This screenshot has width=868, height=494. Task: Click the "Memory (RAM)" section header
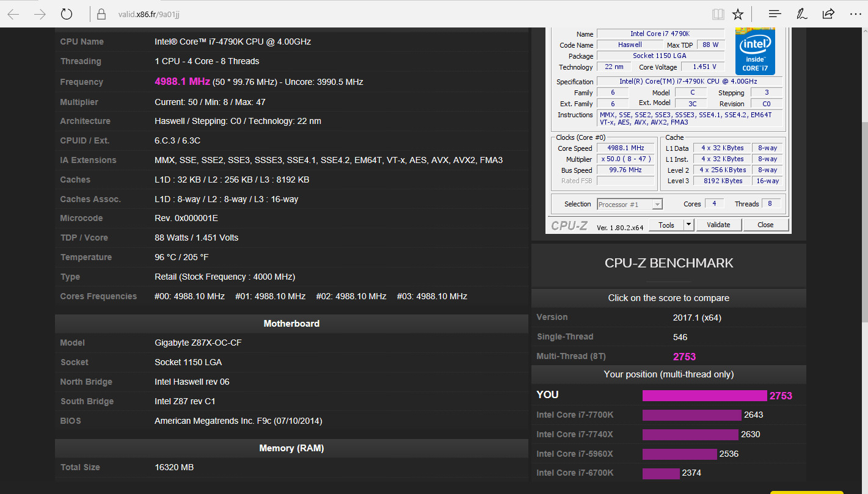pos(291,448)
